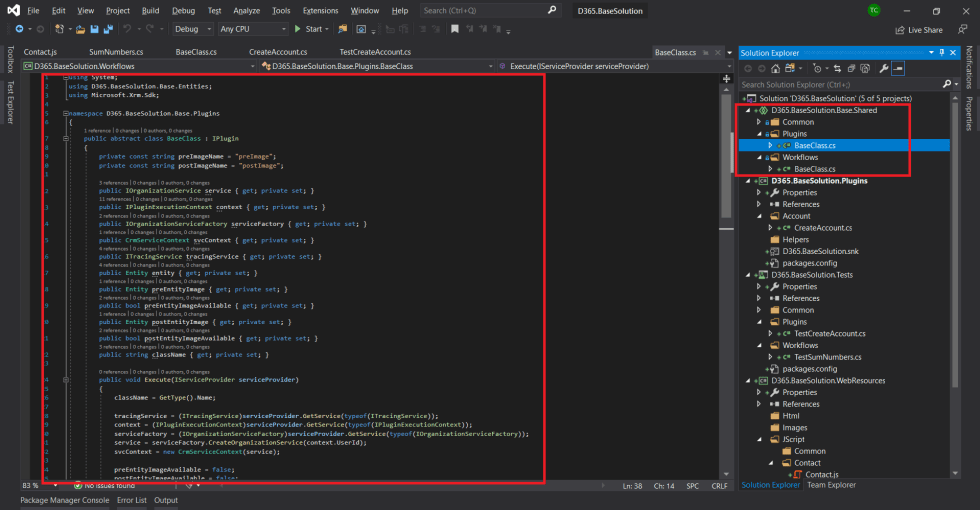Image resolution: width=980 pixels, height=510 pixels.
Task: Expand the Common folder under Base.Shared
Action: [757, 121]
